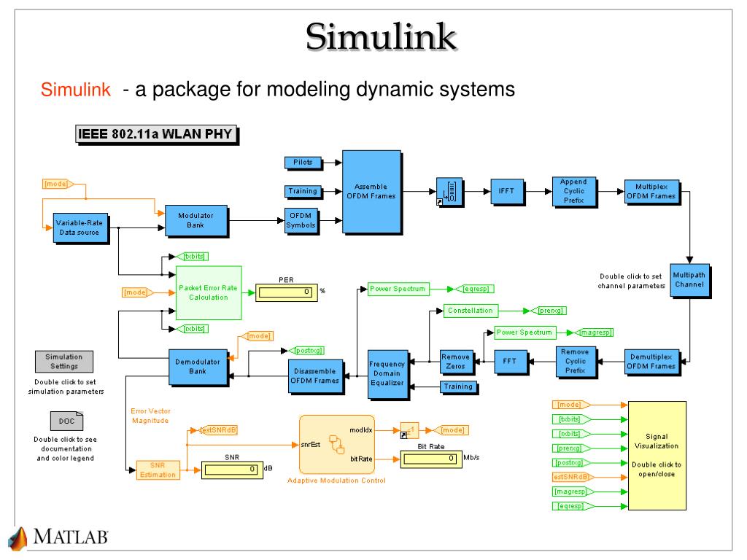
Task: Select the Pilots block
Action: tap(303, 163)
